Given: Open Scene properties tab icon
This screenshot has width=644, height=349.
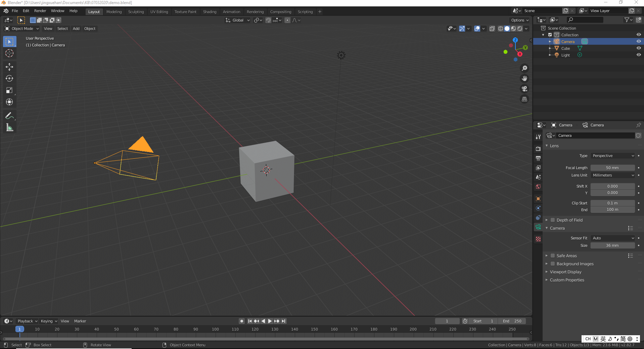Looking at the screenshot, I should tap(538, 177).
